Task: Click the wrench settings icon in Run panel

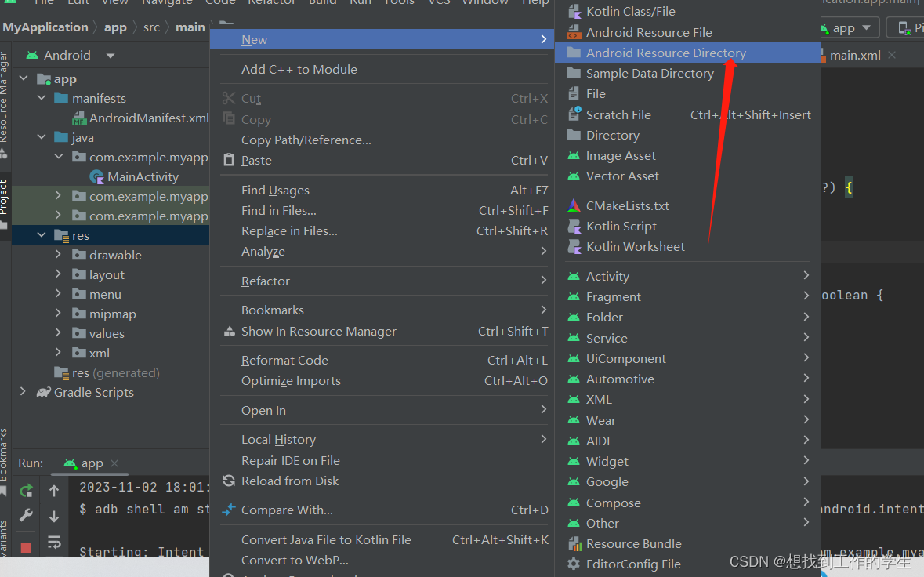Action: pos(26,516)
